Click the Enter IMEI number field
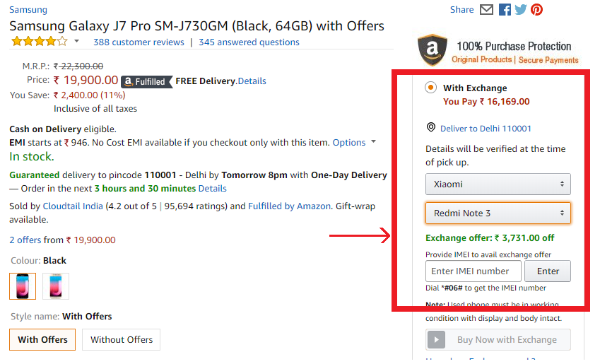 tap(473, 271)
